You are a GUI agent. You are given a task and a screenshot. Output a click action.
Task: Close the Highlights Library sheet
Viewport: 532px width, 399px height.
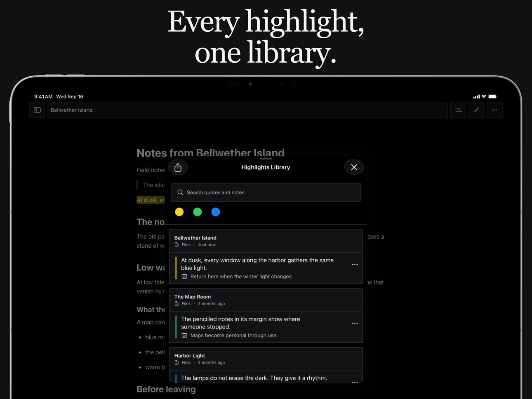pyautogui.click(x=354, y=167)
